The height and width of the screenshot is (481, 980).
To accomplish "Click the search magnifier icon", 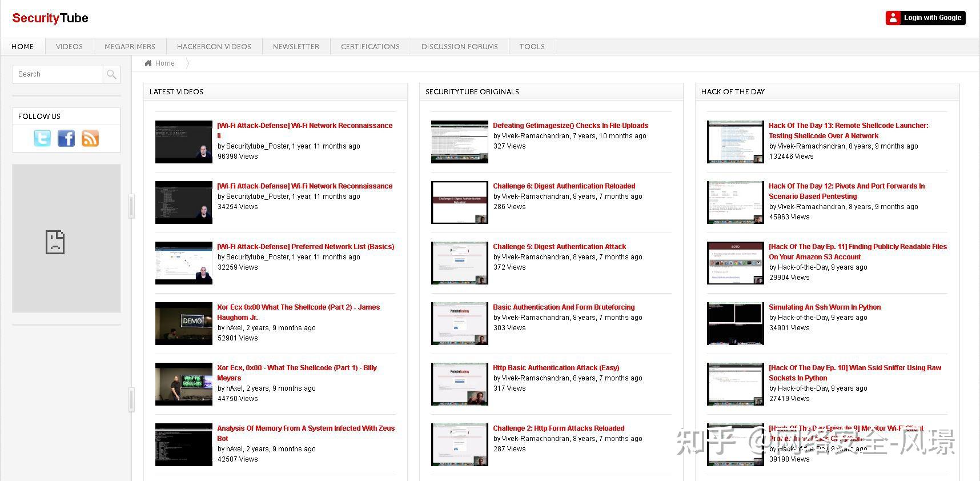I will 112,74.
